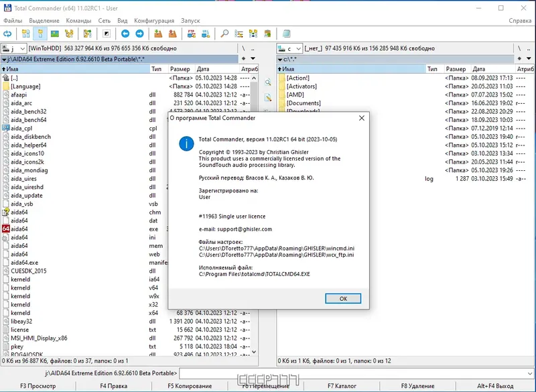Click the Unpack files toolbar icon

pyautogui.click(x=173, y=34)
